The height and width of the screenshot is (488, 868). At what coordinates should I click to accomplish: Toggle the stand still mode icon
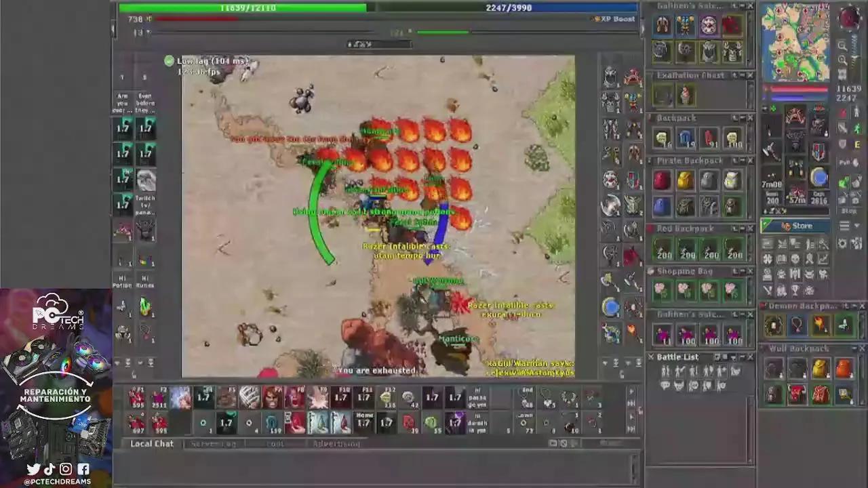pyautogui.click(x=856, y=111)
